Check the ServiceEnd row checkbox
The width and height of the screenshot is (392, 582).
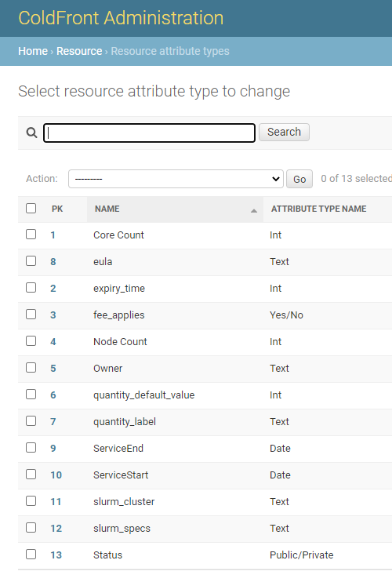31,448
